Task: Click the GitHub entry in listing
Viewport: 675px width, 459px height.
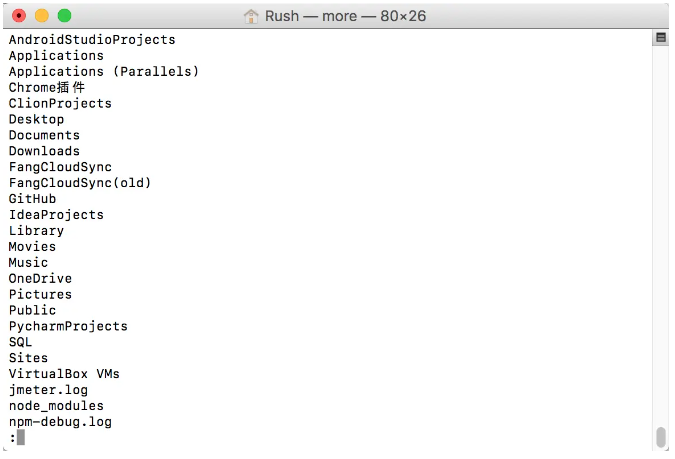Action: tap(33, 199)
